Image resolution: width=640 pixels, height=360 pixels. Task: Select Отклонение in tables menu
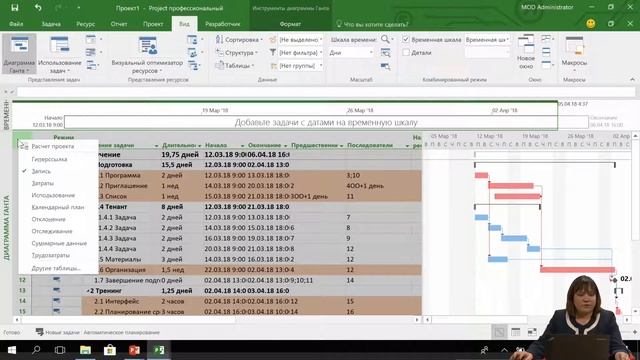pyautogui.click(x=48, y=219)
